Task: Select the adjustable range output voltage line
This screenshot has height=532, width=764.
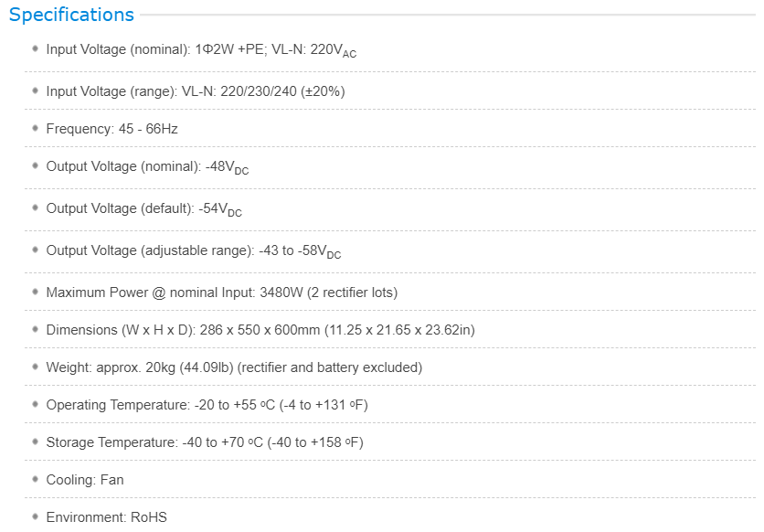Action: point(194,250)
